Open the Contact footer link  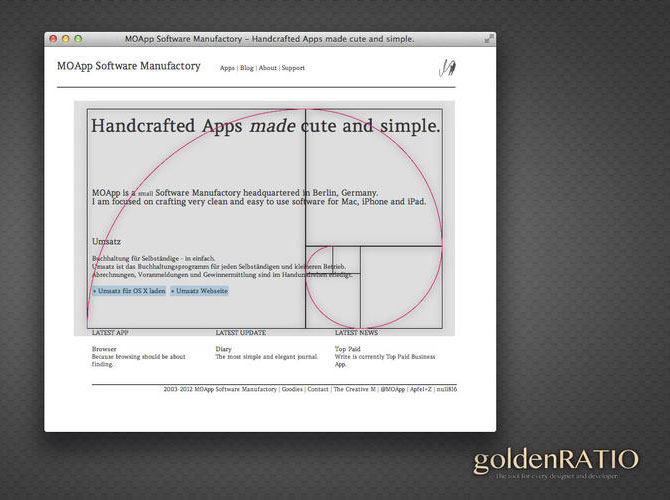(318, 389)
